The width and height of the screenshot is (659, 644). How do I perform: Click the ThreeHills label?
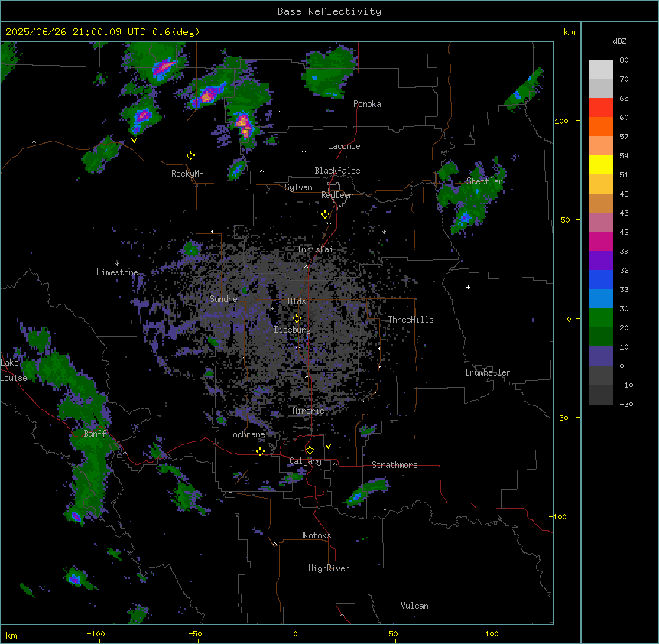pyautogui.click(x=411, y=320)
